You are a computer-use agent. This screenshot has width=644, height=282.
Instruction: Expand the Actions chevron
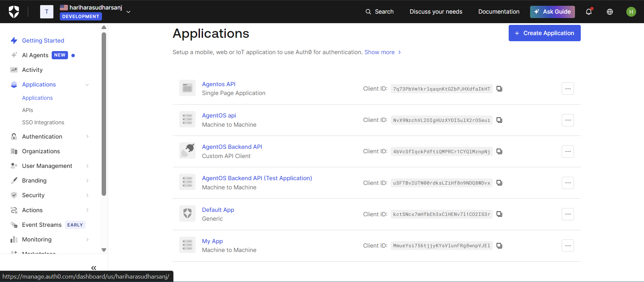coord(87,210)
